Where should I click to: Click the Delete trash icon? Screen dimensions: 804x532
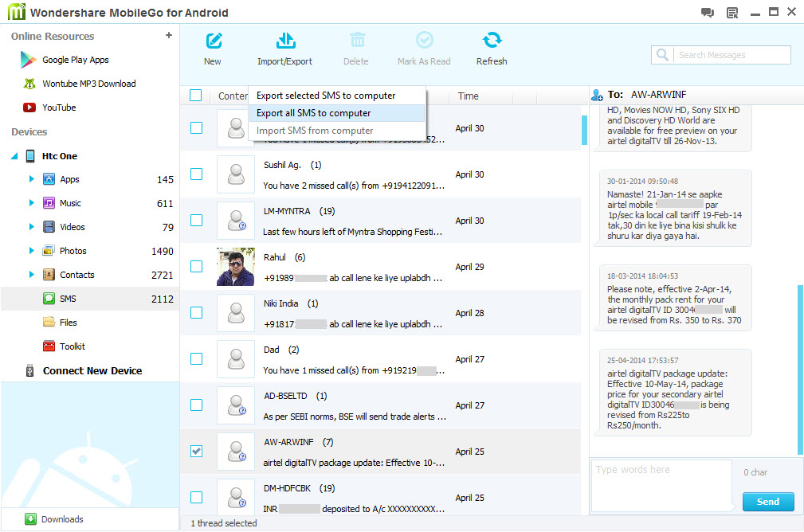click(x=357, y=40)
